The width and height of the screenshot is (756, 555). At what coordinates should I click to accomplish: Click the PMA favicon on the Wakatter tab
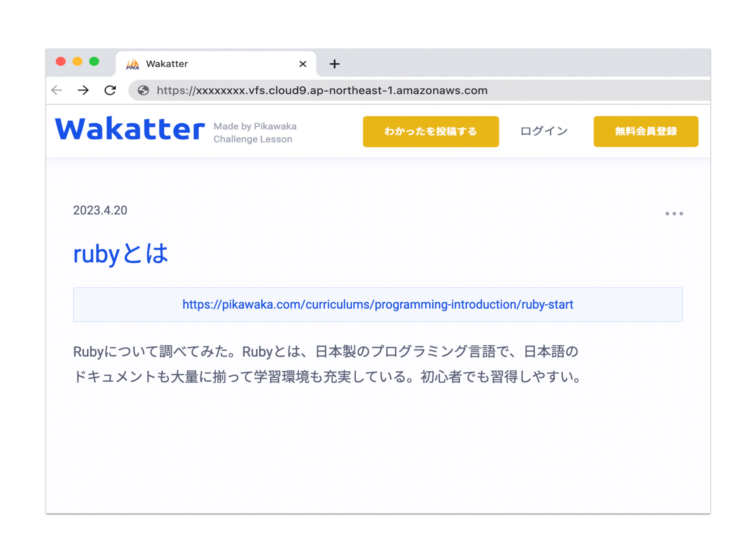point(132,64)
